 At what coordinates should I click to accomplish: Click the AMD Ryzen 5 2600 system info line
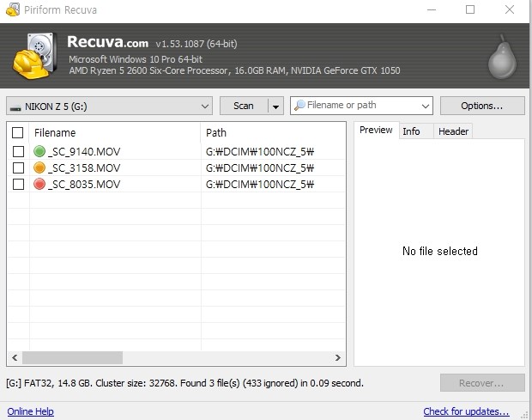(234, 70)
